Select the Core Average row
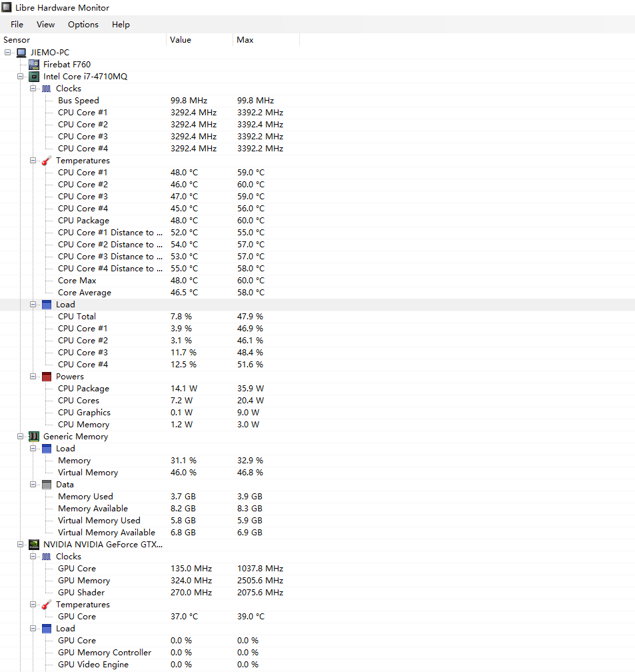635x672 pixels. click(317, 293)
